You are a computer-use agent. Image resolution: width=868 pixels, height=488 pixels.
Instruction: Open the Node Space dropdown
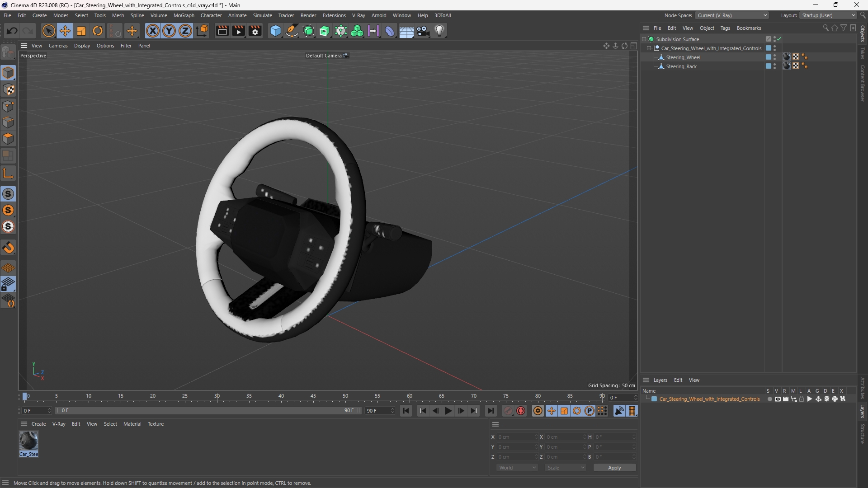(731, 15)
